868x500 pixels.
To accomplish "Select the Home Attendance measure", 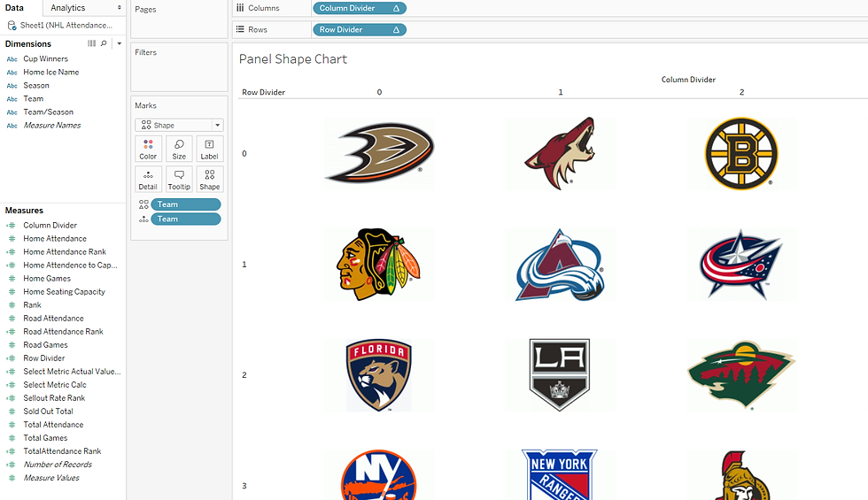I will 55,238.
